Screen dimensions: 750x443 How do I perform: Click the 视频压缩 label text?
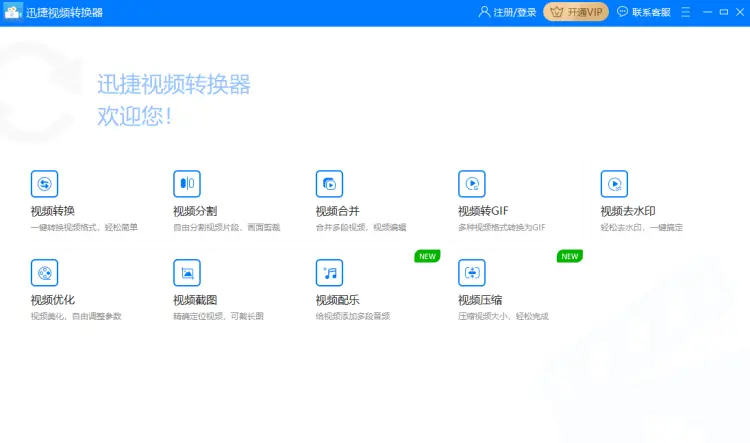point(480,300)
